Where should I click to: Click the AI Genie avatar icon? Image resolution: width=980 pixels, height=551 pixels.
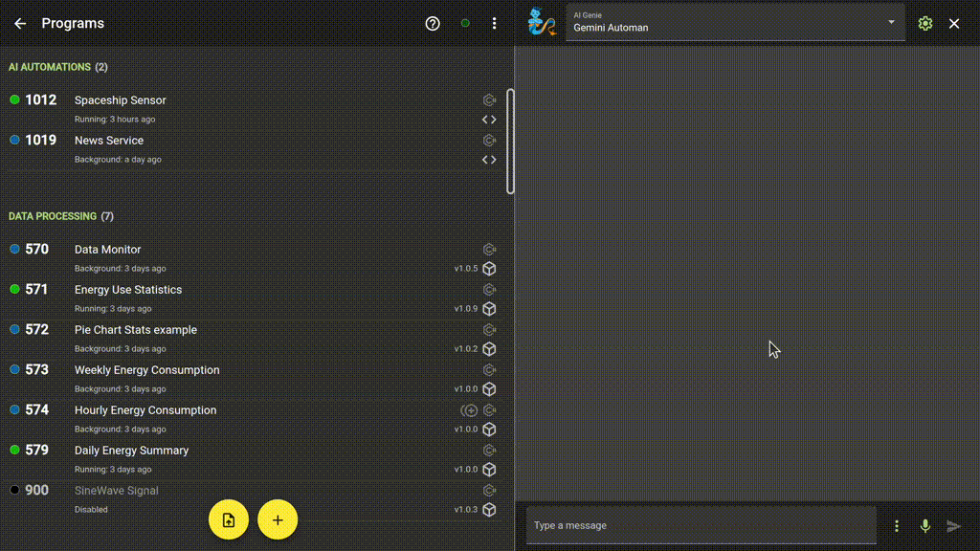tap(542, 23)
